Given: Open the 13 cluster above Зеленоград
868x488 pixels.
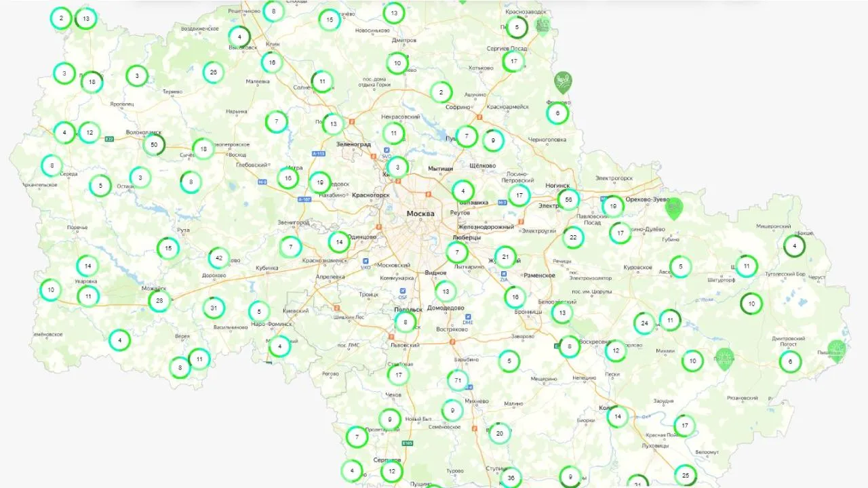Looking at the screenshot, I should (333, 125).
